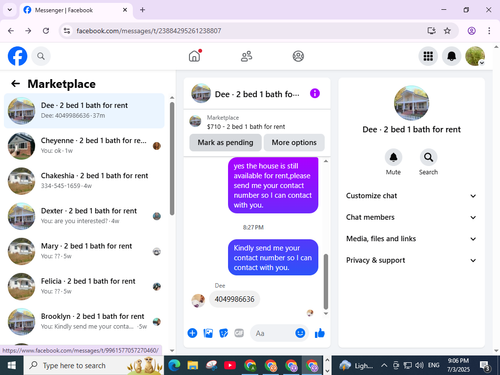
Task: Open tab search dropdown arrow
Action: (x=10, y=10)
